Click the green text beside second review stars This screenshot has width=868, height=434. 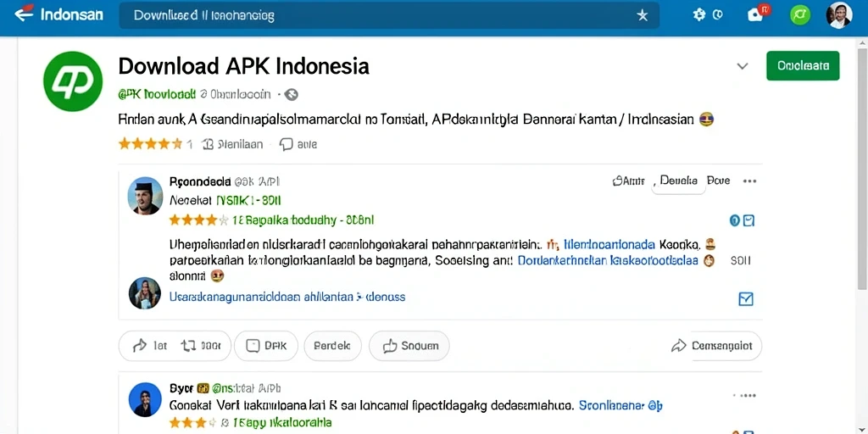click(281, 422)
